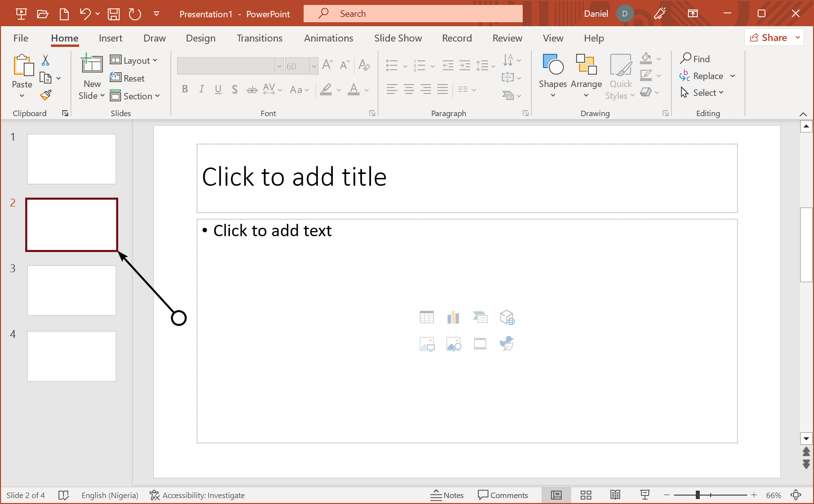Image resolution: width=814 pixels, height=504 pixels.
Task: Toggle bold formatting
Action: (185, 89)
